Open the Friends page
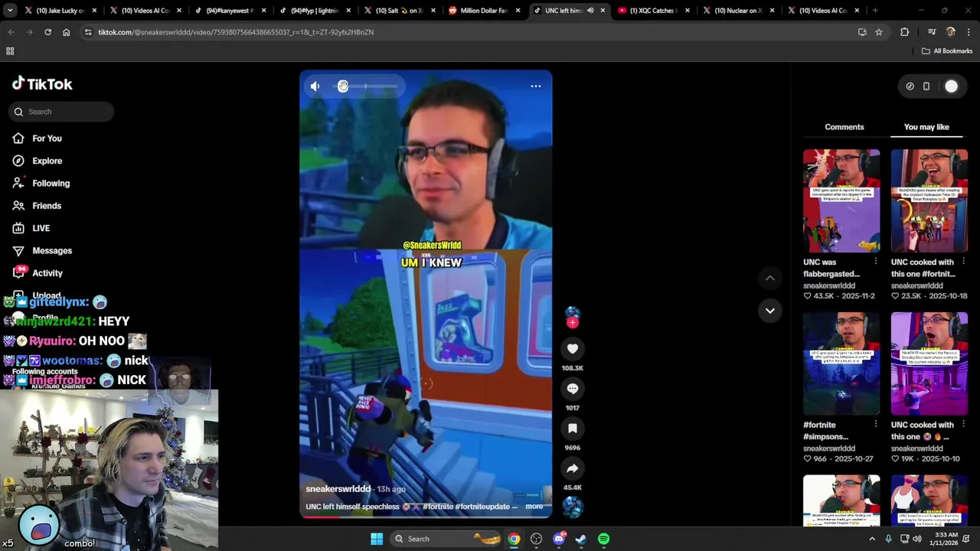The image size is (980, 551). (x=47, y=206)
